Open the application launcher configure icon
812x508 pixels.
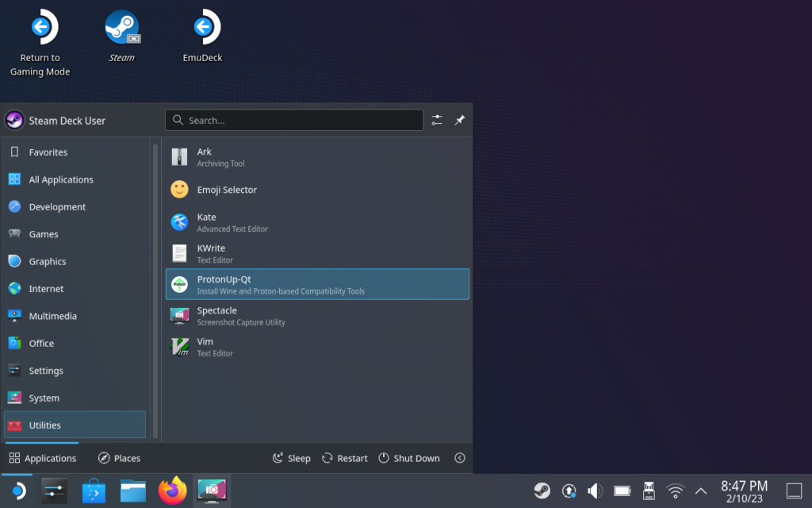point(437,121)
